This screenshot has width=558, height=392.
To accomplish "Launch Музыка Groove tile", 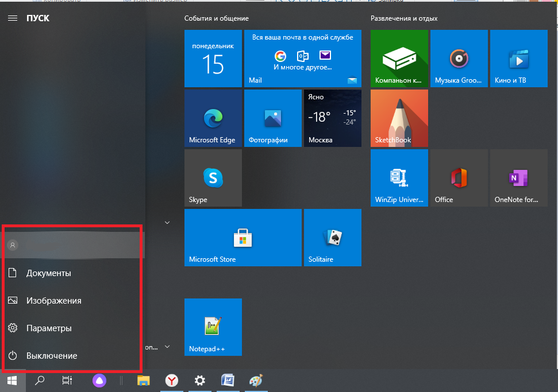I will pyautogui.click(x=459, y=59).
